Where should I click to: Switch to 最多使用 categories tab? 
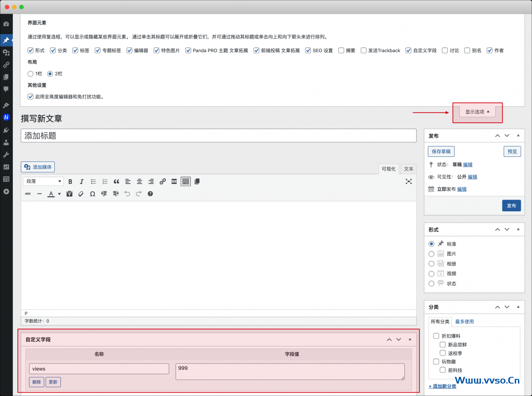tap(464, 322)
